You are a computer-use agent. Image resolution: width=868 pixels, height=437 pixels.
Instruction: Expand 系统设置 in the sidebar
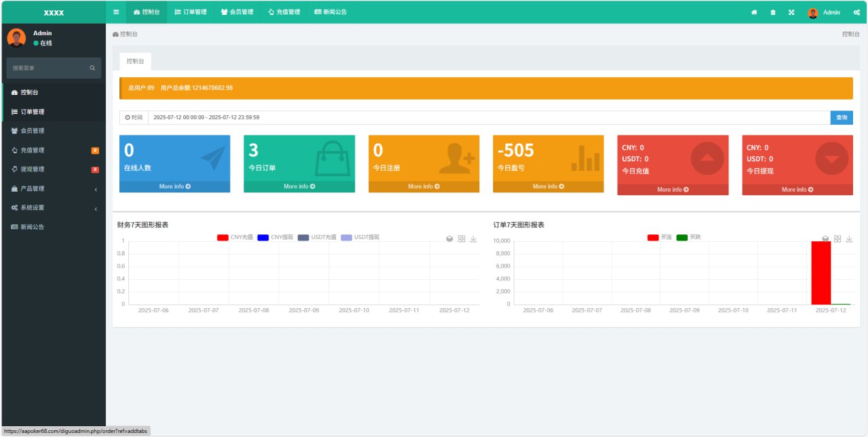pos(54,207)
